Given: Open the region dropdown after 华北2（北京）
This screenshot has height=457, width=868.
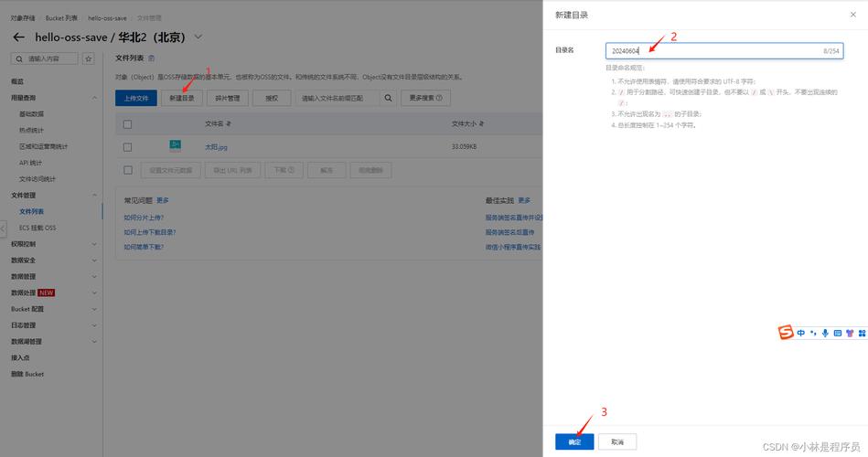Looking at the screenshot, I should 198,37.
